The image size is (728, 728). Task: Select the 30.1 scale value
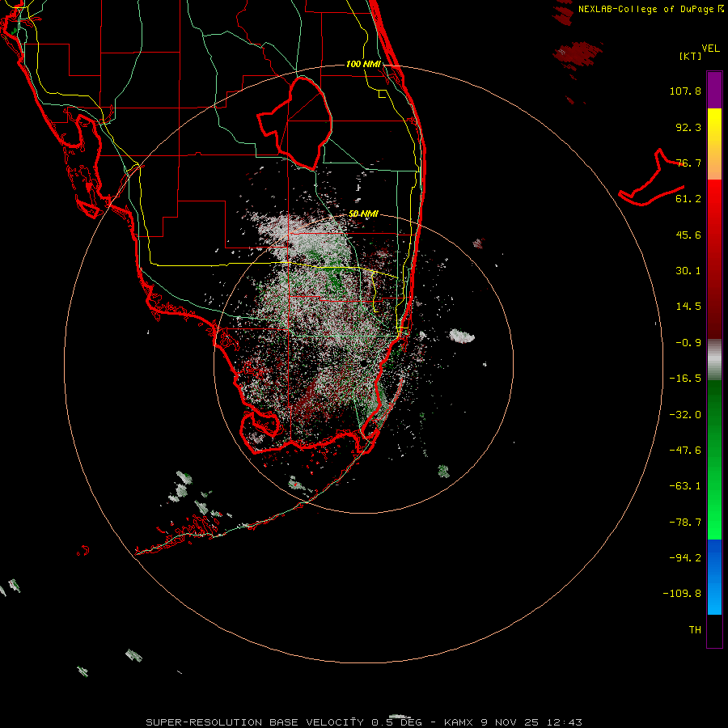(688, 271)
